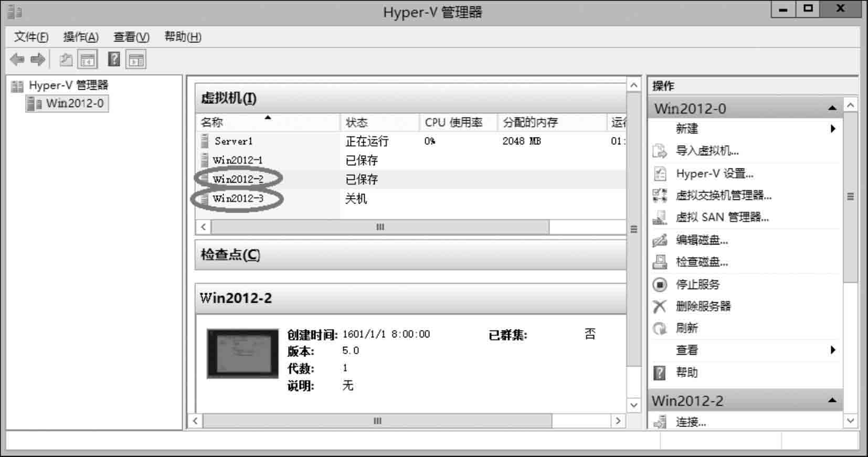The image size is (868, 457).
Task: Open Hyper-V 设置... action
Action: point(714,174)
